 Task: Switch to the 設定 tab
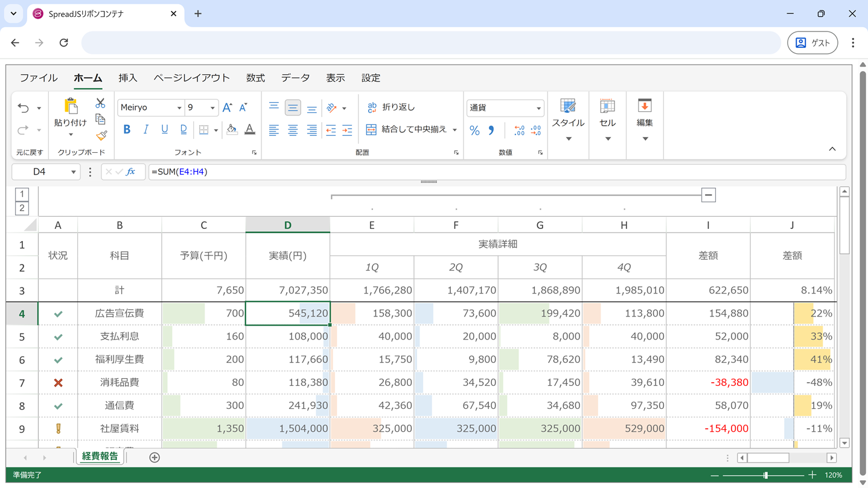pyautogui.click(x=371, y=78)
